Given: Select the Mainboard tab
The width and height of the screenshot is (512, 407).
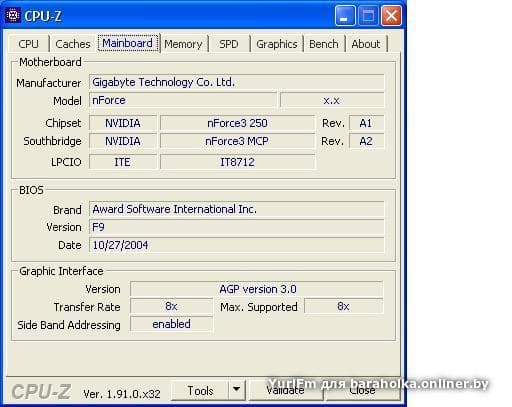Looking at the screenshot, I should click(x=128, y=43).
